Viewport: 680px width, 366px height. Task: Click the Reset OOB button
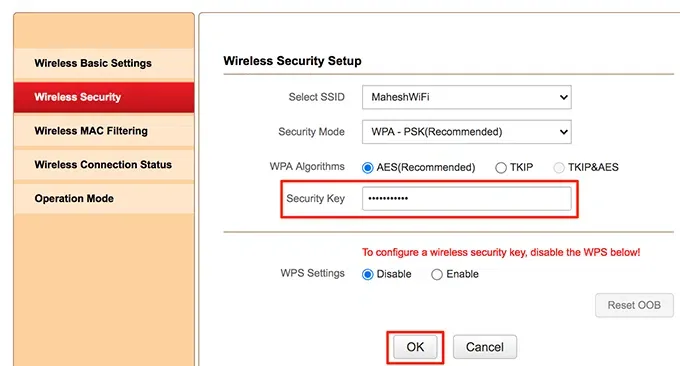634,305
